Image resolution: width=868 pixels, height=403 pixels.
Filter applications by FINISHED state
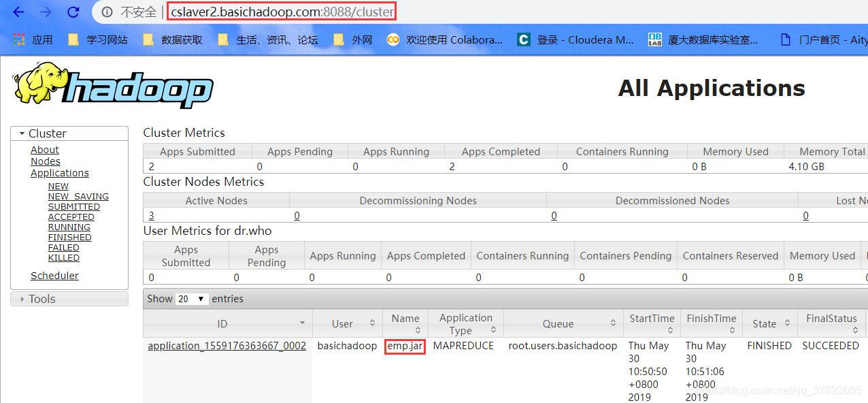(x=70, y=237)
